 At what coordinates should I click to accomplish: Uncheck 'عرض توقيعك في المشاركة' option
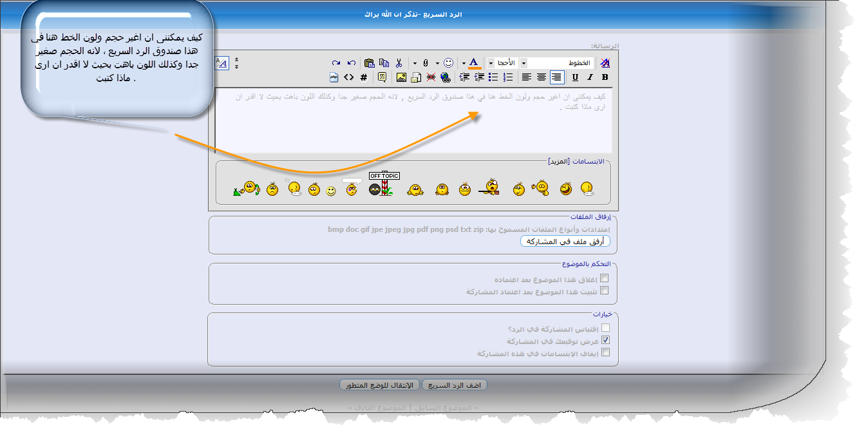[x=605, y=340]
